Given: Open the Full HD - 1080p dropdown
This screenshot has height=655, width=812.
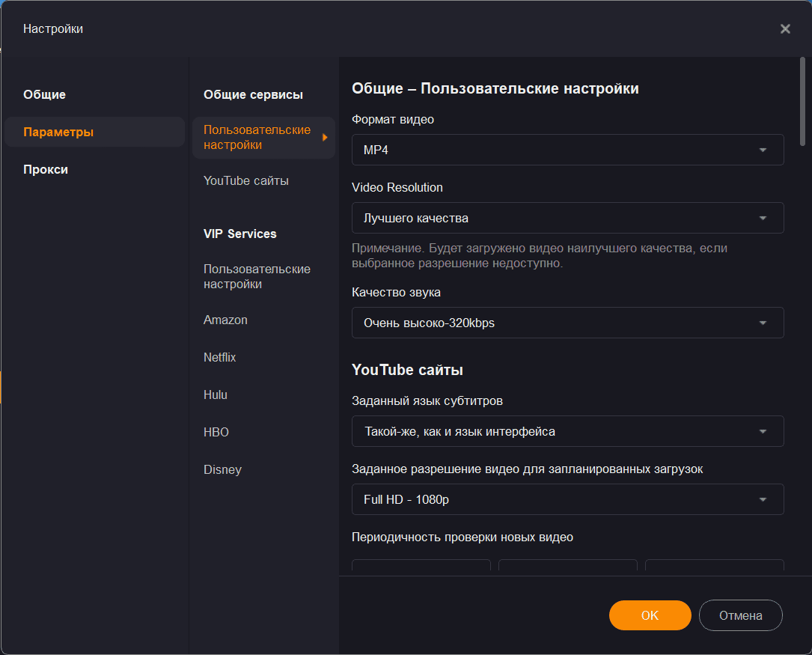Looking at the screenshot, I should tap(567, 499).
